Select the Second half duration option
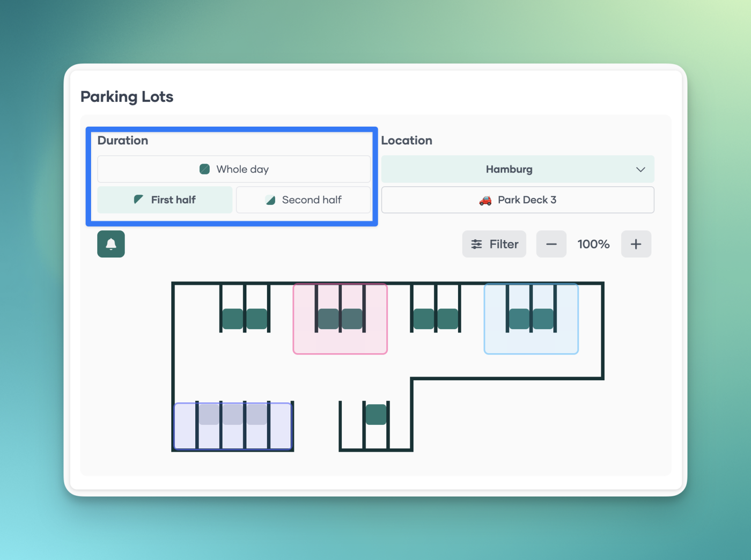The image size is (751, 560). click(x=303, y=200)
